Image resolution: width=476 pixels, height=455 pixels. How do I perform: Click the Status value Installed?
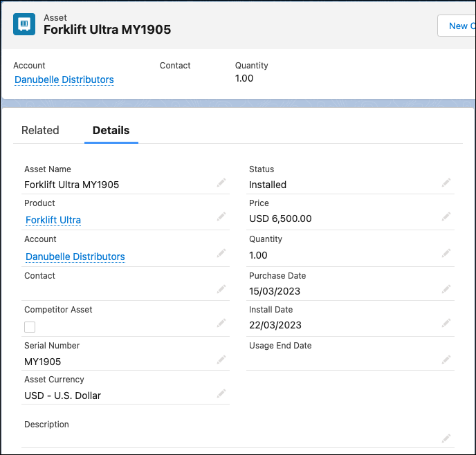tap(268, 185)
